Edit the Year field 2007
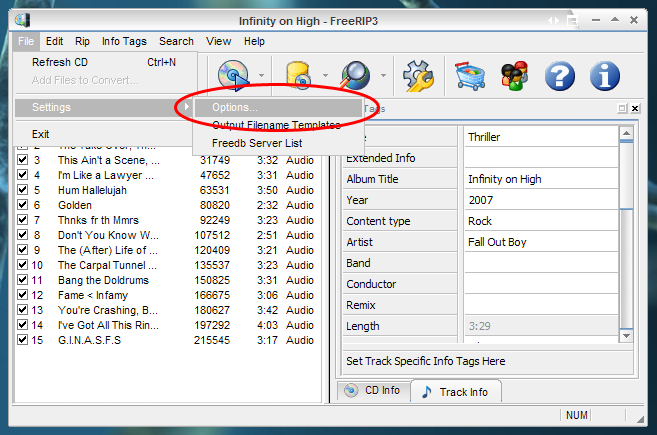Image resolution: width=657 pixels, height=435 pixels. pyautogui.click(x=541, y=200)
